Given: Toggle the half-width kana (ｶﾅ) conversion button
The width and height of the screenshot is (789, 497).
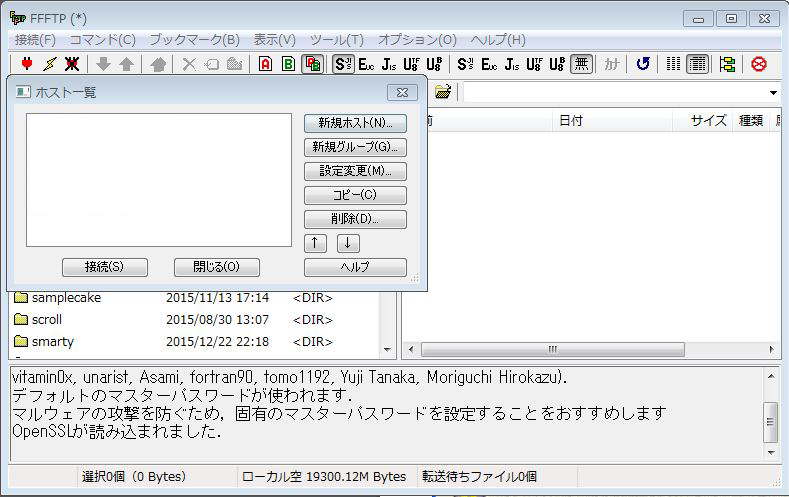Looking at the screenshot, I should click(x=612, y=64).
